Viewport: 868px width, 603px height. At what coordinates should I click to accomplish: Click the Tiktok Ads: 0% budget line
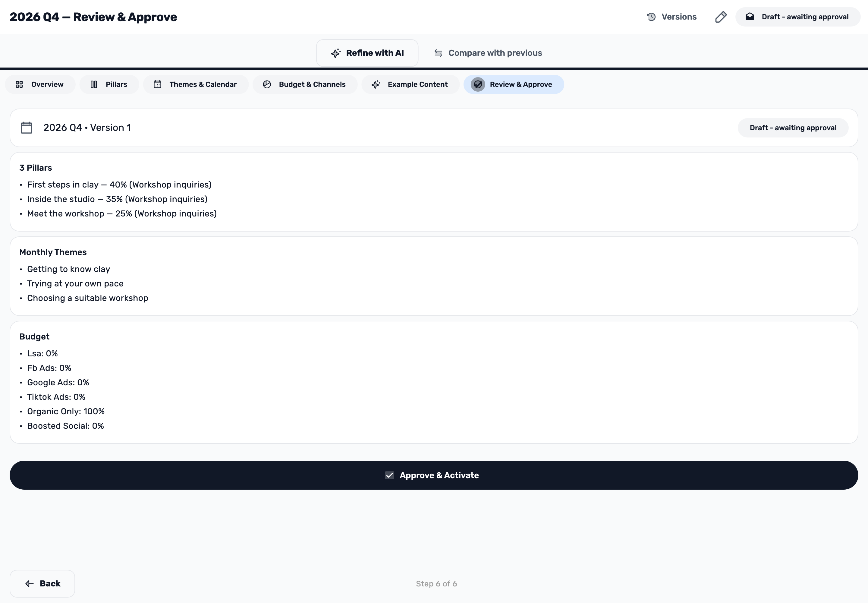pyautogui.click(x=56, y=397)
